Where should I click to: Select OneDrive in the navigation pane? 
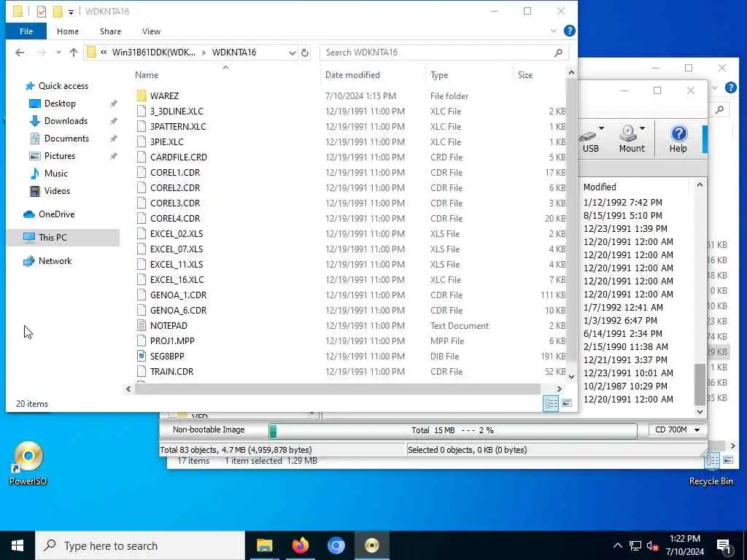pos(56,214)
